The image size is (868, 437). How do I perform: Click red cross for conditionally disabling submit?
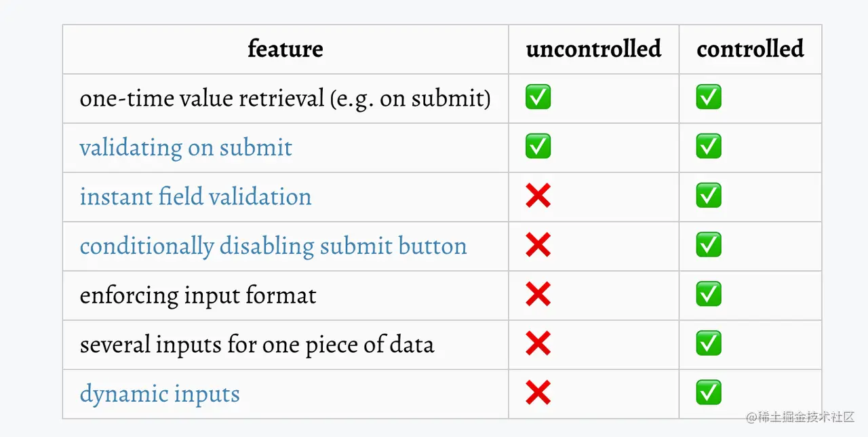[538, 245]
